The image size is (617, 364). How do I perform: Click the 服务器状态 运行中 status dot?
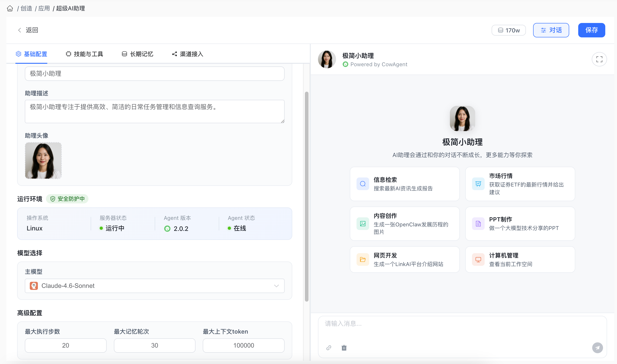coord(101,228)
